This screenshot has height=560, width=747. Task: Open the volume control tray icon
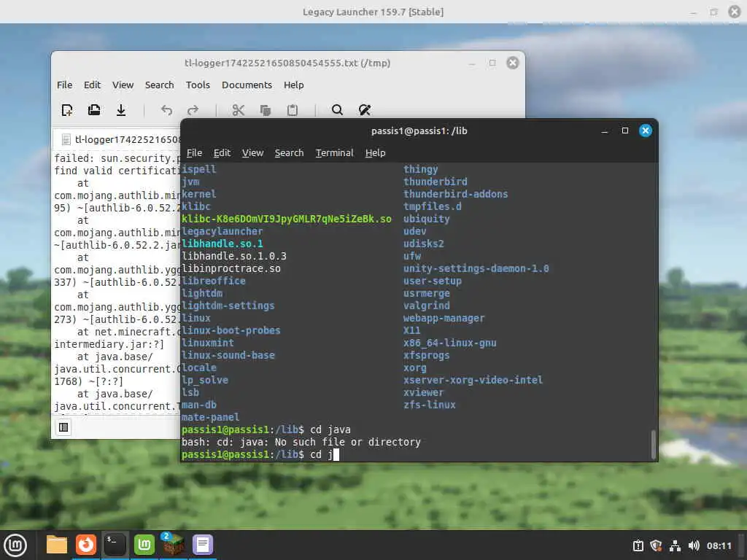click(x=694, y=545)
